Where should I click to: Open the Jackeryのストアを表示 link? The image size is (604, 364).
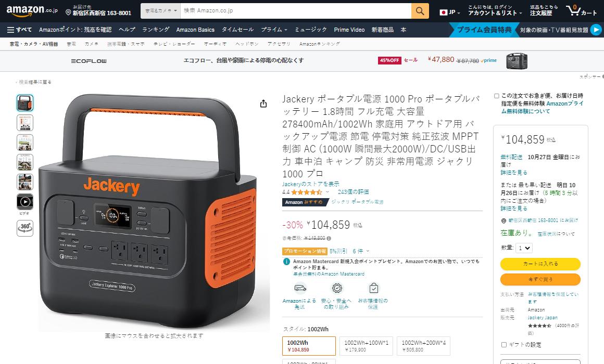[x=311, y=184]
